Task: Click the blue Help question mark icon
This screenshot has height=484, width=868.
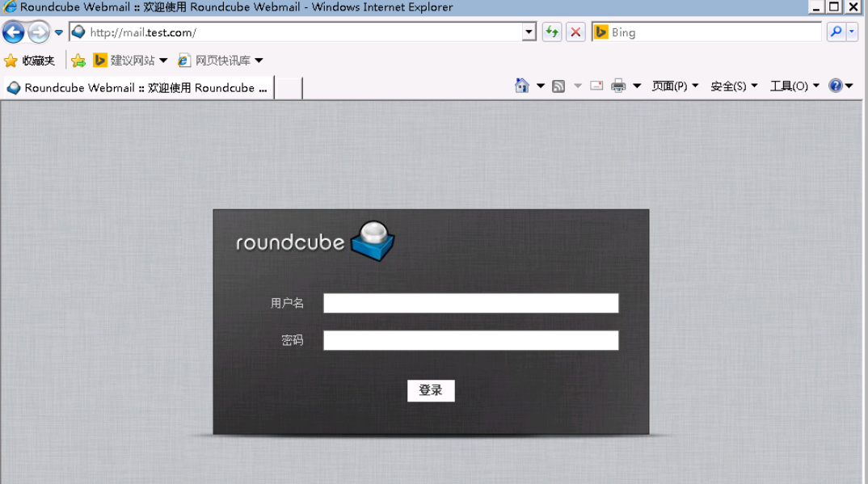Action: pyautogui.click(x=836, y=86)
